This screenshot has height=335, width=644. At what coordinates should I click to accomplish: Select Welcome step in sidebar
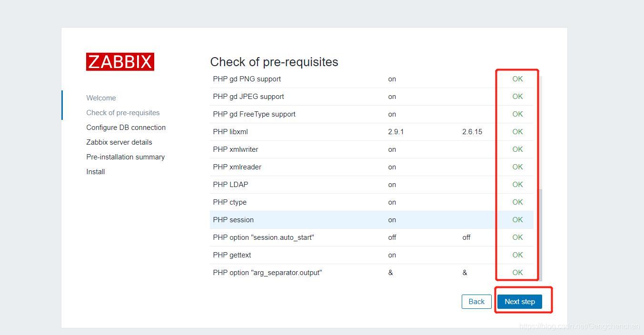(x=101, y=98)
